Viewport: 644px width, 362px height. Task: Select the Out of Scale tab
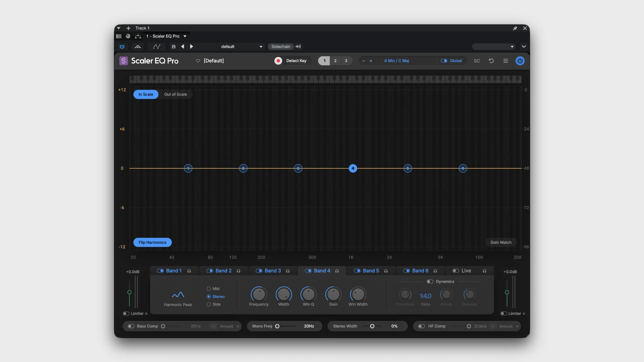175,95
